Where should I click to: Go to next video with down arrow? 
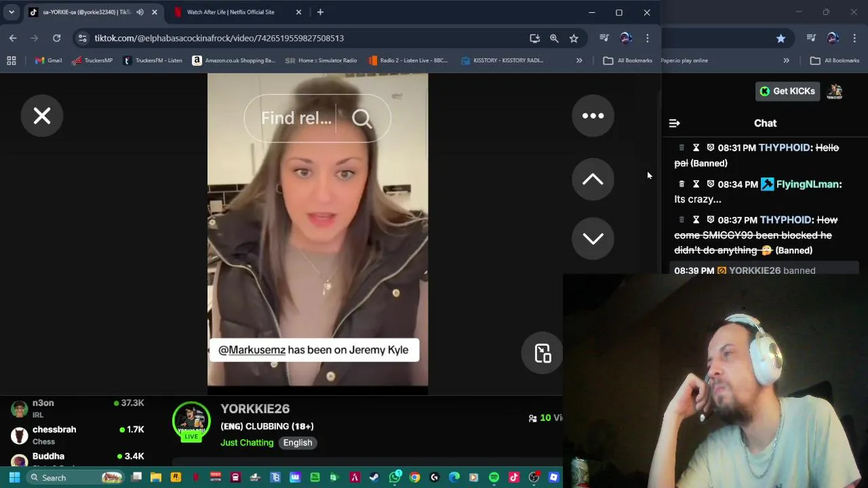pyautogui.click(x=593, y=238)
